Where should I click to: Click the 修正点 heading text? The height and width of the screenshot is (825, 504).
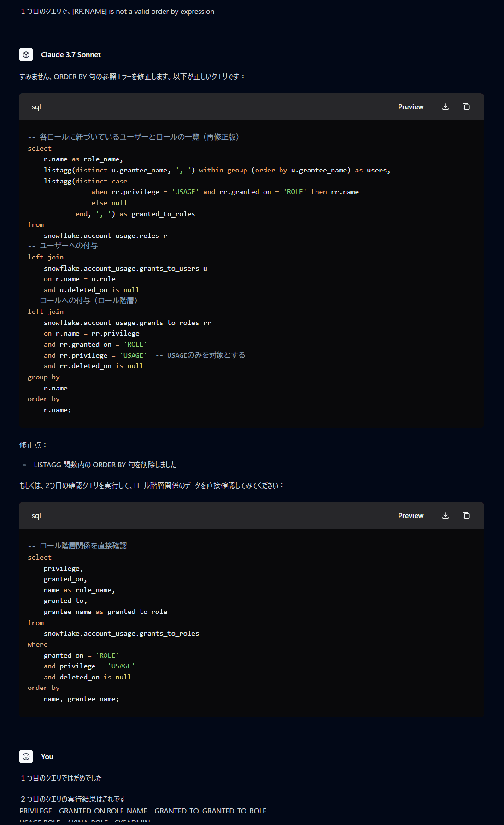(33, 445)
